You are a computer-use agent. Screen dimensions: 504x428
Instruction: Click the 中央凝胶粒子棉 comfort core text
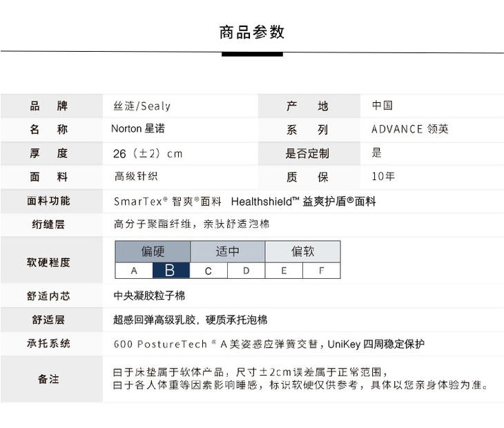coord(149,296)
